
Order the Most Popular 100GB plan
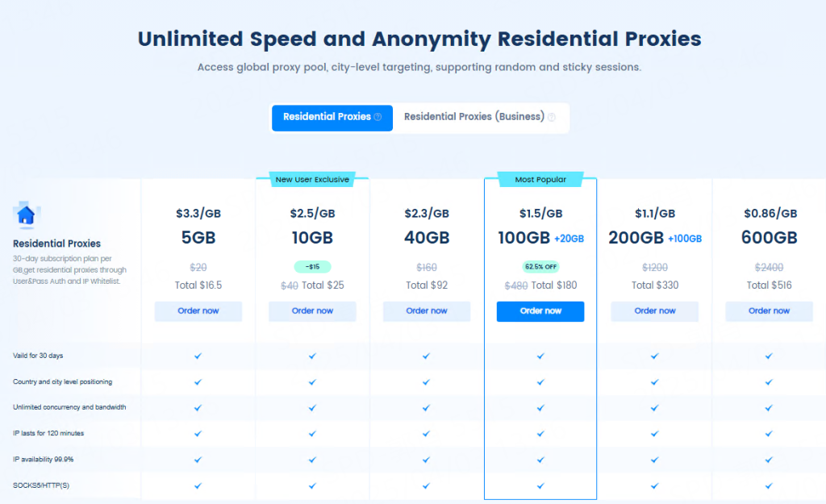540,311
